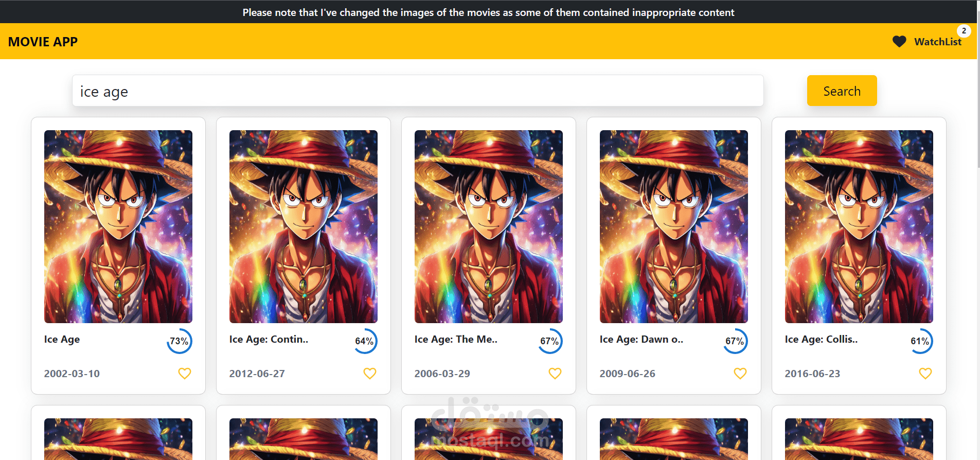The image size is (980, 460).
Task: Click the release date 2012-06-27
Action: point(257,374)
